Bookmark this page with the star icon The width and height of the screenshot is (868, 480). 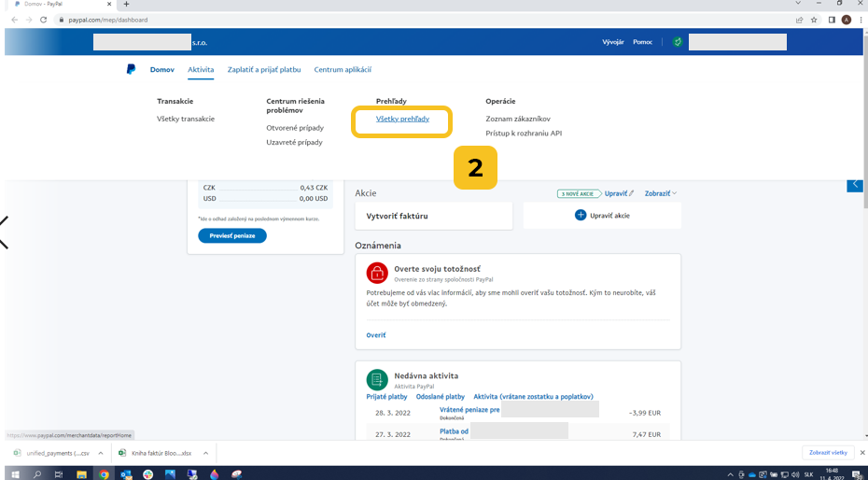coord(814,20)
